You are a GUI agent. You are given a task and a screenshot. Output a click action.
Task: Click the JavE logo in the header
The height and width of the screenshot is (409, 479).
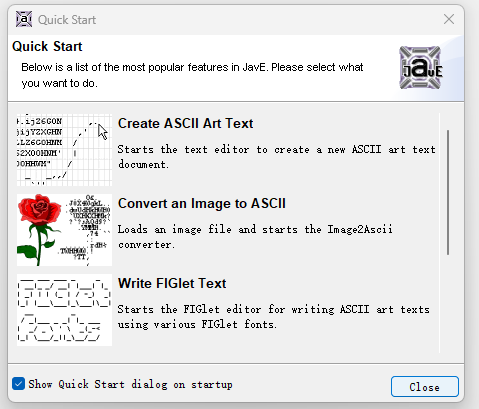tap(421, 68)
